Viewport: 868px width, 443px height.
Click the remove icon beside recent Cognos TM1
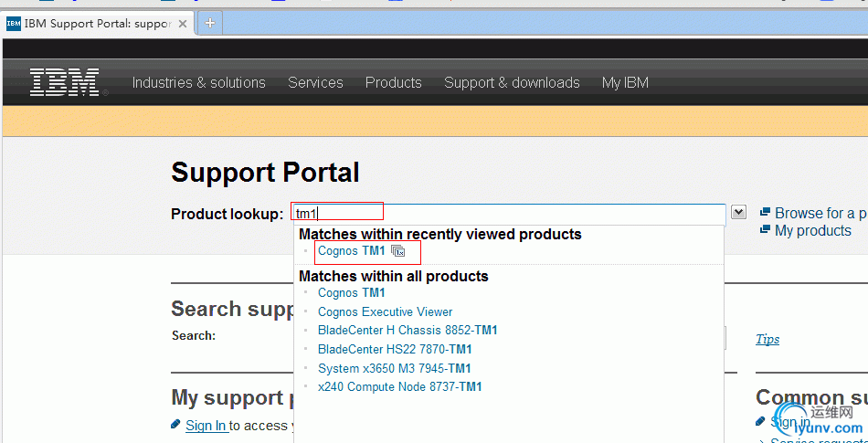(397, 251)
